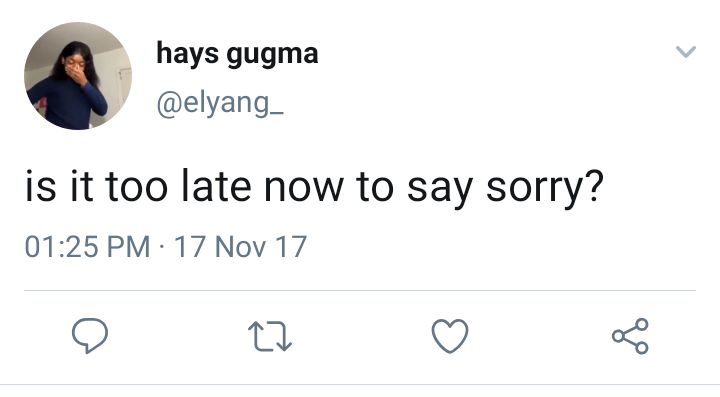
Task: Start a comment with the reply bubble
Action: [90, 335]
